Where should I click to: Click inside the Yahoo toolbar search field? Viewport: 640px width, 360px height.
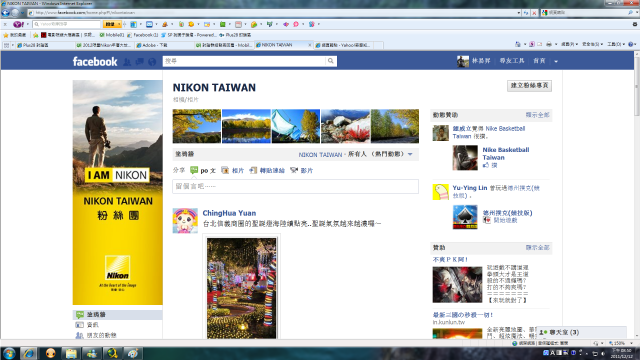(67, 24)
